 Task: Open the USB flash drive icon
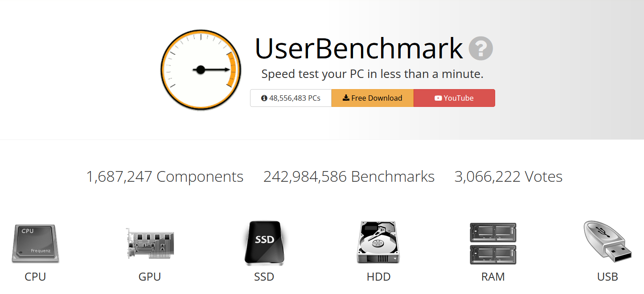pyautogui.click(x=607, y=243)
